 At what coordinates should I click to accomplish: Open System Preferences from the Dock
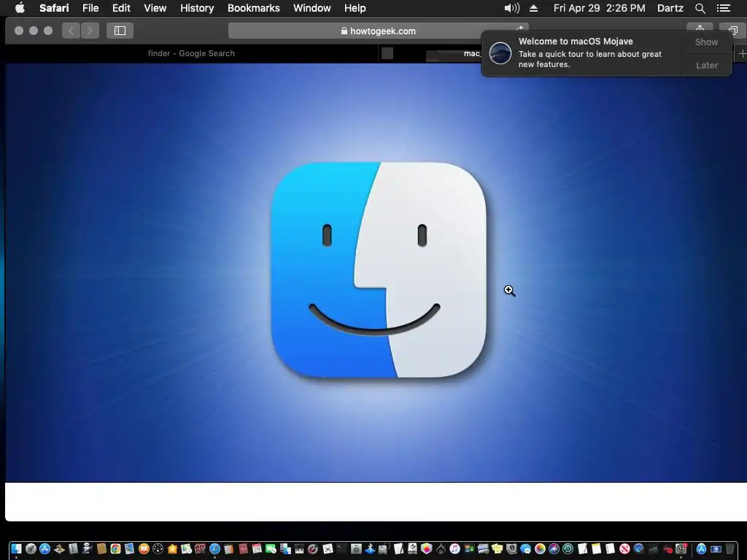pos(681,548)
